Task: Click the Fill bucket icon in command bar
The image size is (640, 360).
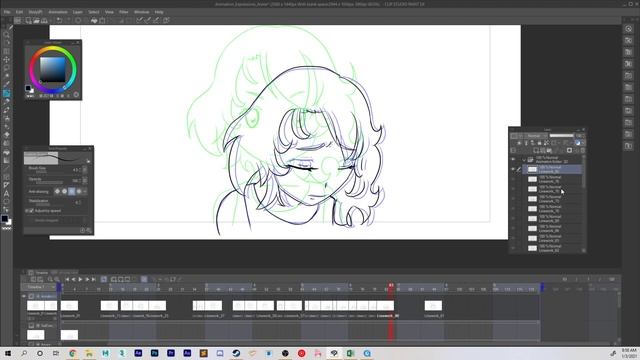Action: coord(94,20)
